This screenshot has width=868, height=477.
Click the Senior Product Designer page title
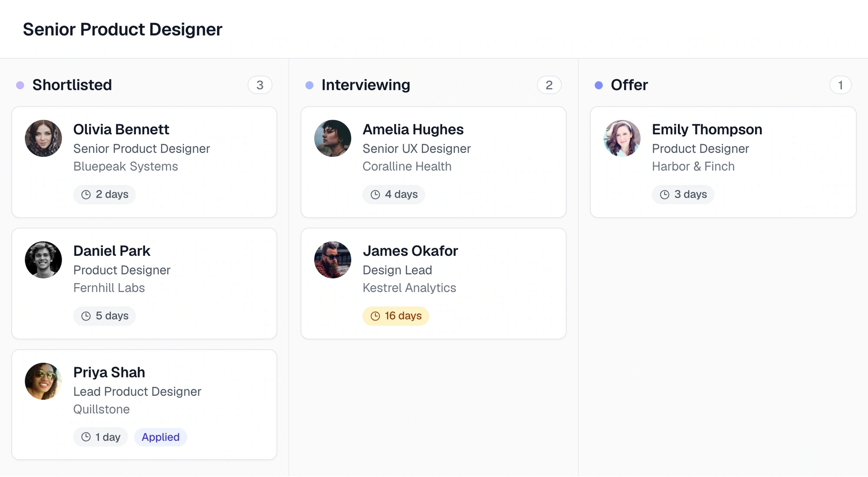pos(122,30)
